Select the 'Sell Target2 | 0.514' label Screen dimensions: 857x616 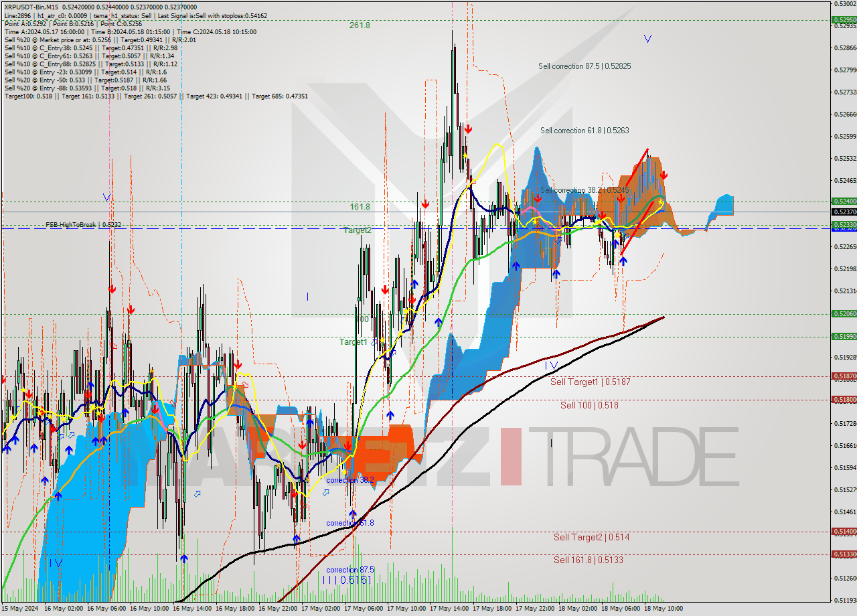[591, 537]
